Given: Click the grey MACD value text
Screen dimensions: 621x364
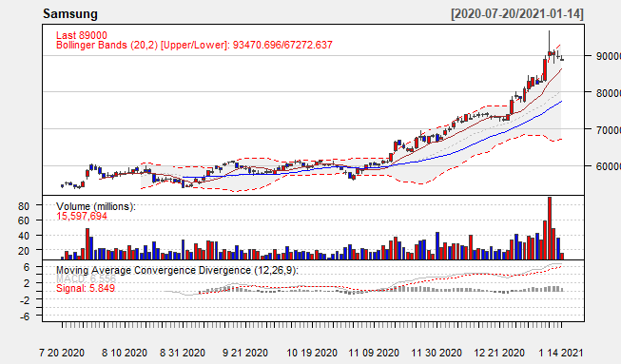Looking at the screenshot, I should pos(86,278).
